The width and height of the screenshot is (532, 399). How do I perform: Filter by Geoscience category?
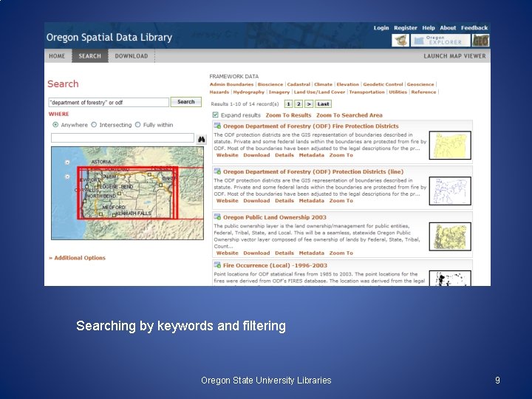pos(420,84)
